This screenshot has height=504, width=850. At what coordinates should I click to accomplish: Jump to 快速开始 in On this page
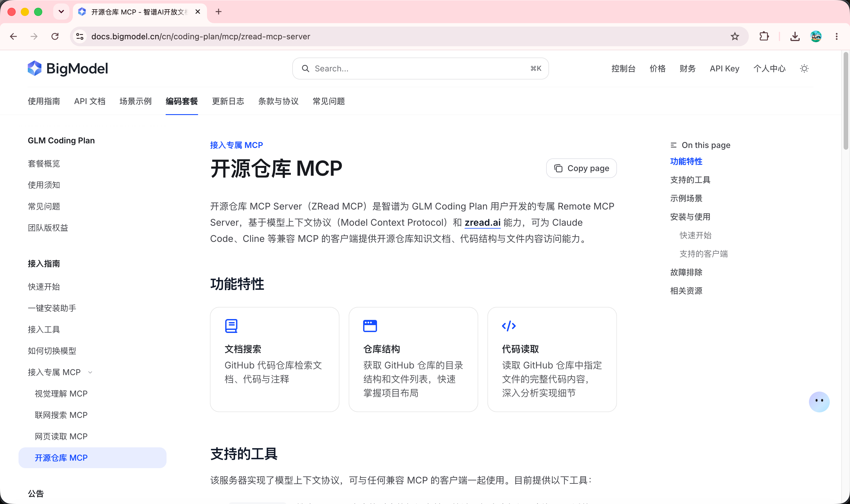pos(695,236)
